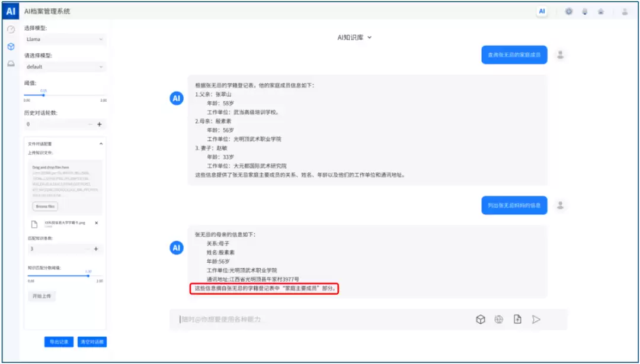Click the send arrow icon

pyautogui.click(x=536, y=320)
